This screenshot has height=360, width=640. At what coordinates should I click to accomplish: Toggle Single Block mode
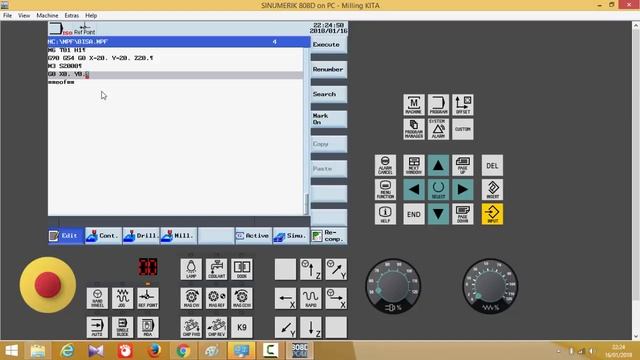[x=122, y=327]
